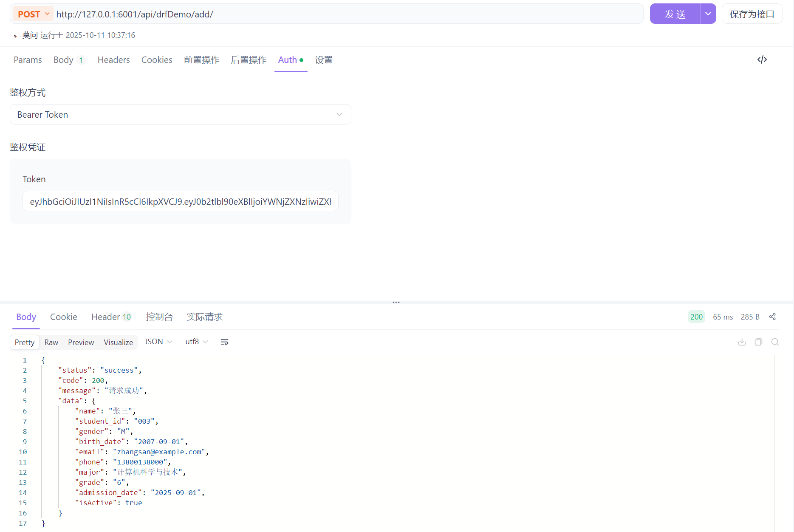Select the Pretty view mode
This screenshot has height=532, width=794.
25,342
